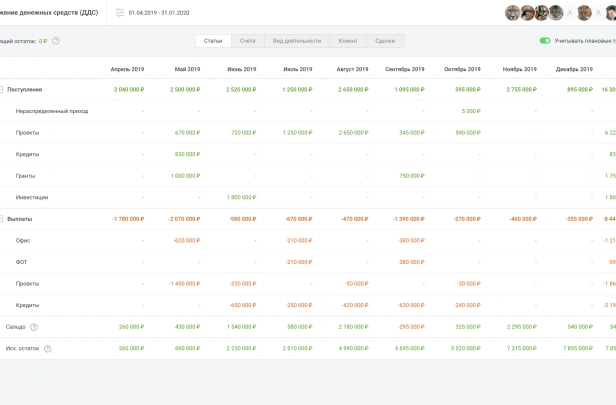The width and height of the screenshot is (616, 405).
Task: Select the second user avatar in the header
Action: coord(527,13)
